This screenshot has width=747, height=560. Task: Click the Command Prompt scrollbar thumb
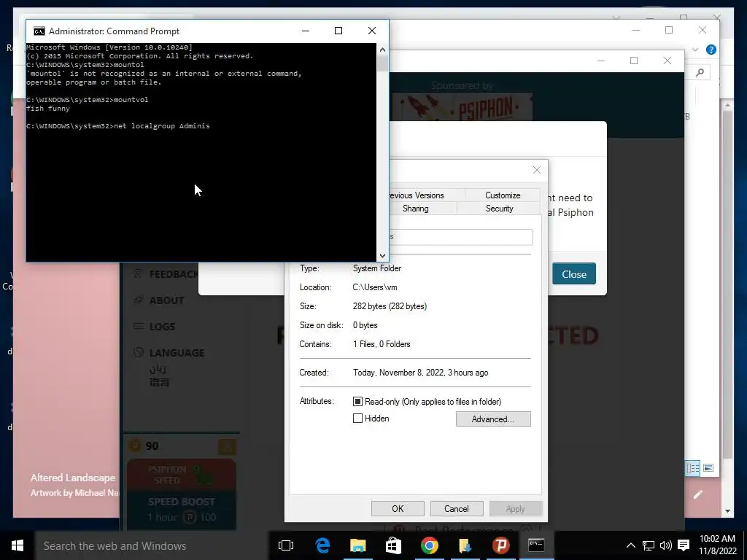(x=382, y=64)
